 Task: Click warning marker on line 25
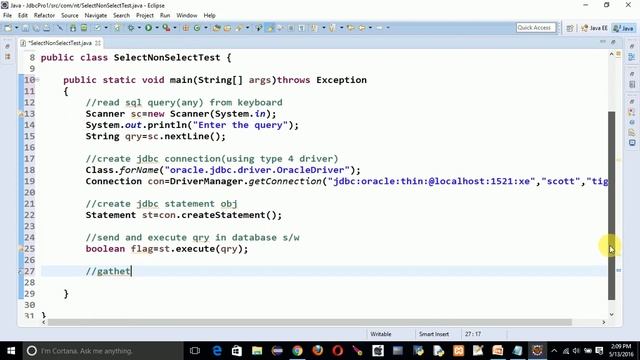21,249
